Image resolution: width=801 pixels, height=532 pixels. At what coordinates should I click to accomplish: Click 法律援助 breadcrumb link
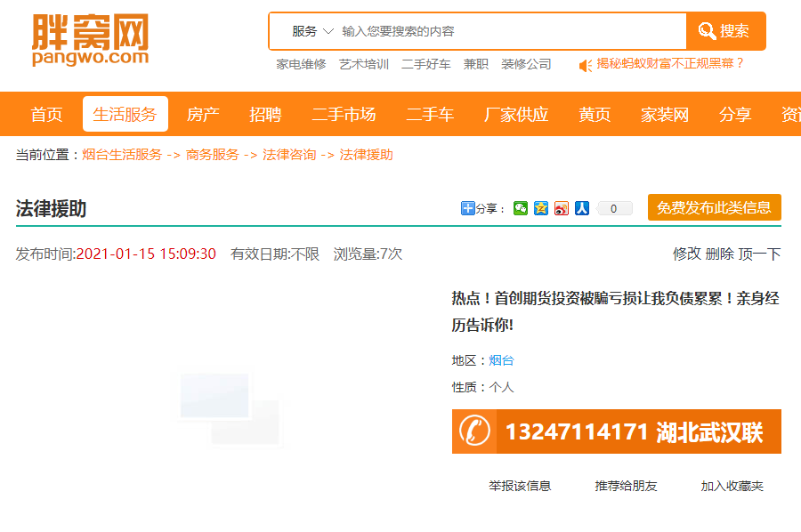[x=367, y=155]
